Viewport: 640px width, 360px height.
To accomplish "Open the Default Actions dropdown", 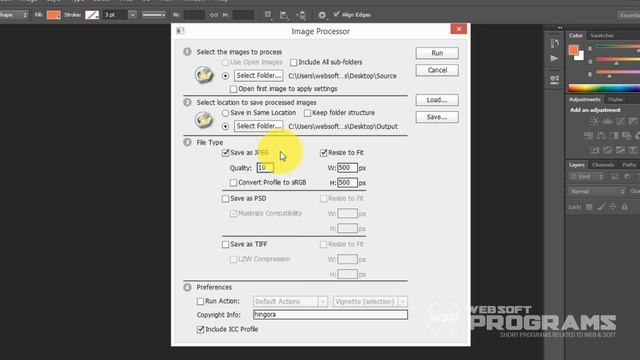I will 290,302.
